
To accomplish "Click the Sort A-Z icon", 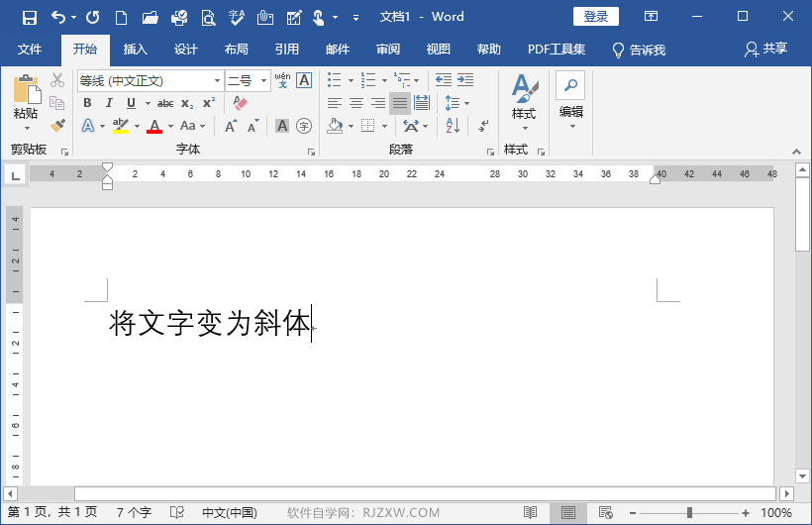I will coord(454,126).
